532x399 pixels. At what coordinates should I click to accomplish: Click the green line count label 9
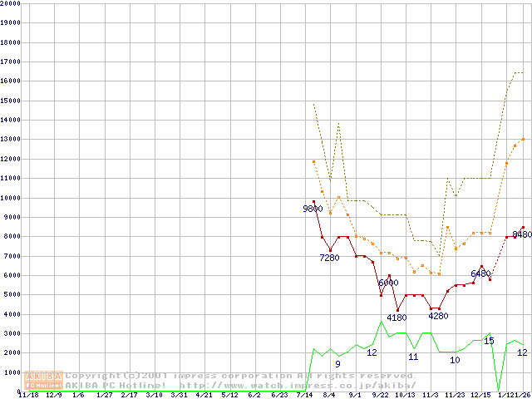coord(337,364)
